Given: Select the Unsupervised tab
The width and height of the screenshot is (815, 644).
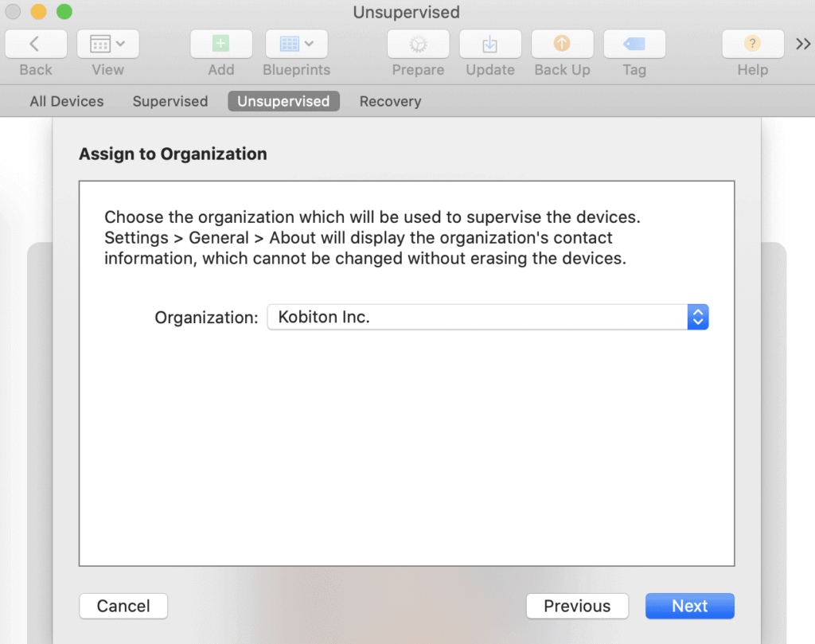Looking at the screenshot, I should pyautogui.click(x=283, y=101).
